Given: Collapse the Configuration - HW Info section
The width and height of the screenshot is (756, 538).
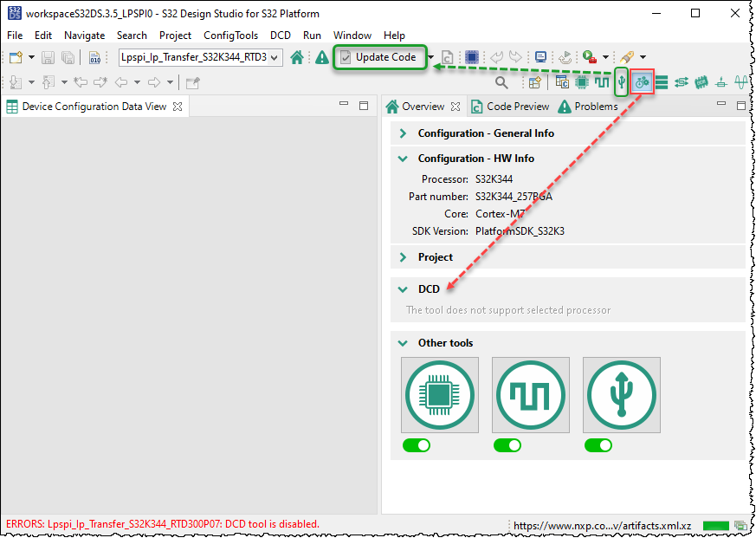Looking at the screenshot, I should [402, 159].
